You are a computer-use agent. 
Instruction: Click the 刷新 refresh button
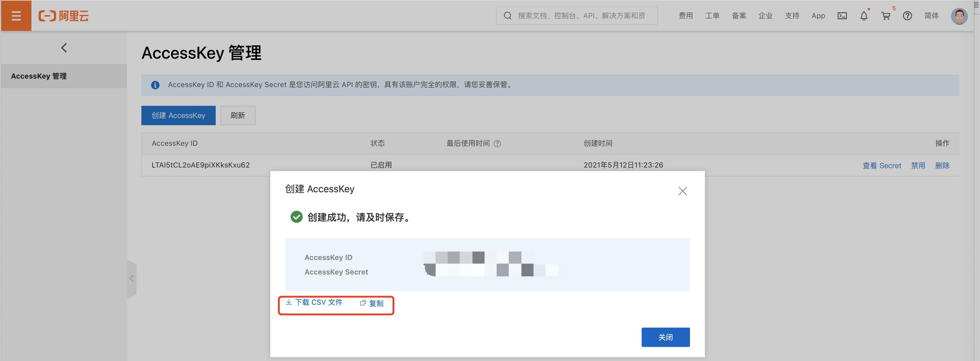coord(238,115)
